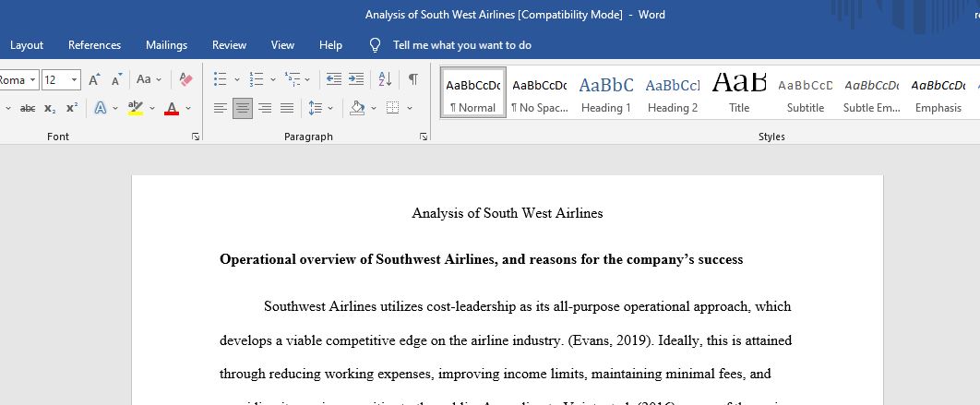The image size is (980, 405).
Task: Apply Heading 2 style
Action: [673, 92]
